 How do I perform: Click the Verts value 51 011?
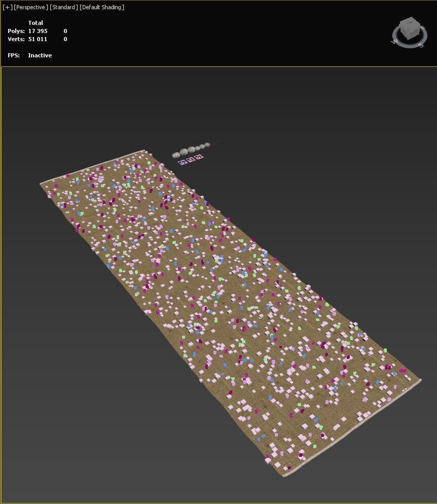coord(38,39)
